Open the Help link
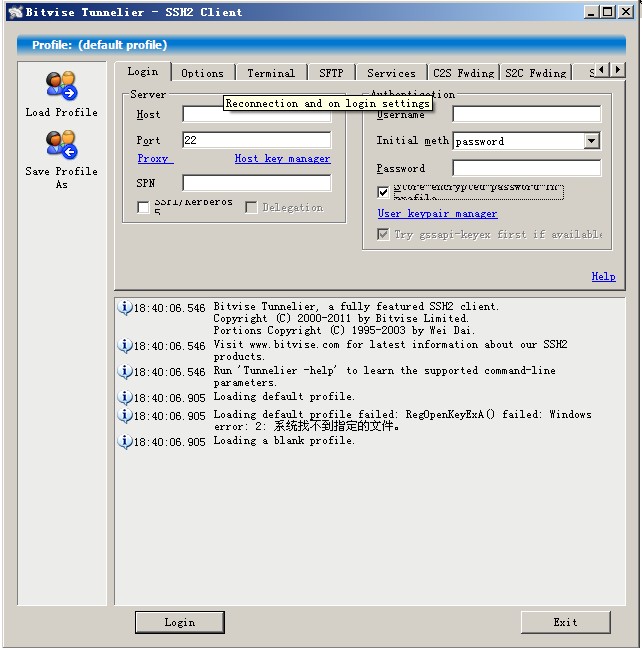Viewport: 642px width, 648px height. click(604, 276)
